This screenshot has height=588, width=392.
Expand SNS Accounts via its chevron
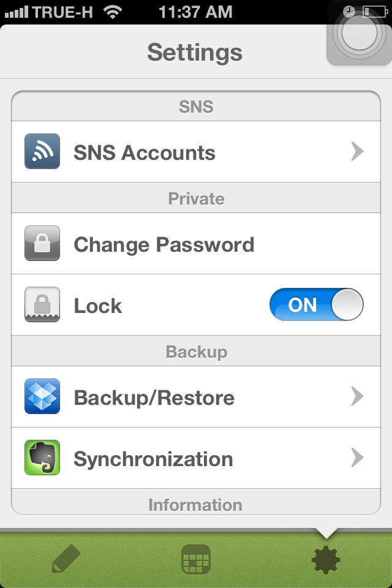click(357, 151)
